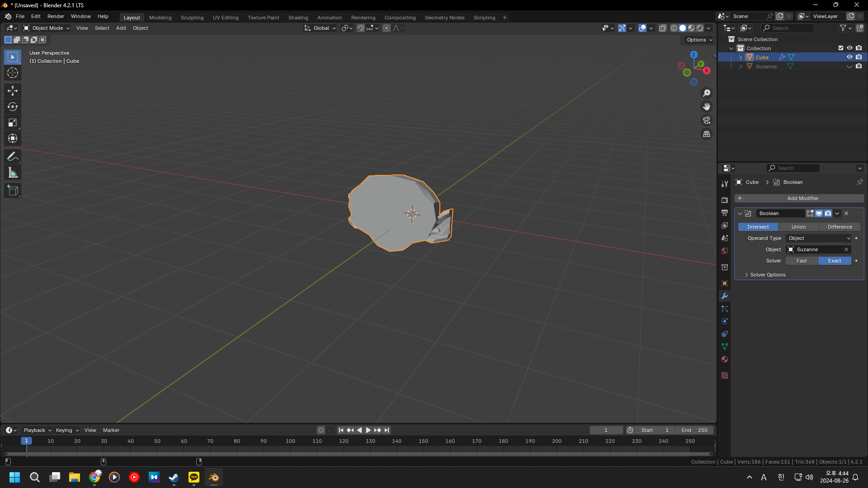
Task: Click the Add Cube tool icon
Action: [x=13, y=191]
